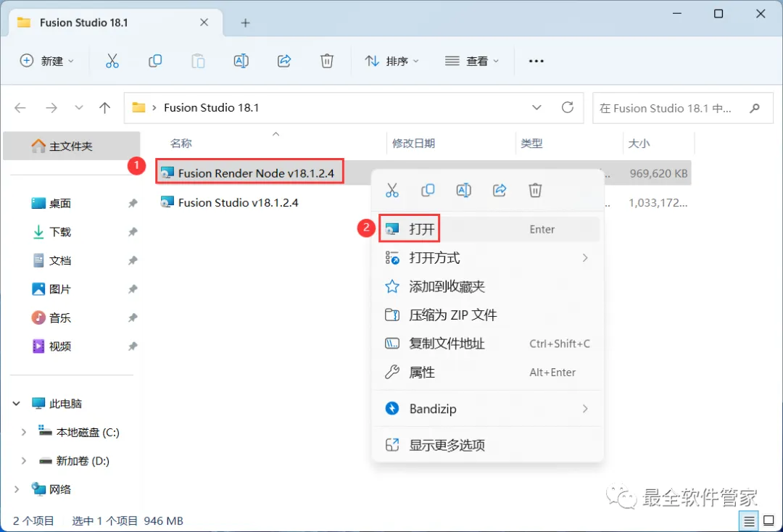The width and height of the screenshot is (783, 532).
Task: Sort by the 大小 column header
Action: point(639,144)
